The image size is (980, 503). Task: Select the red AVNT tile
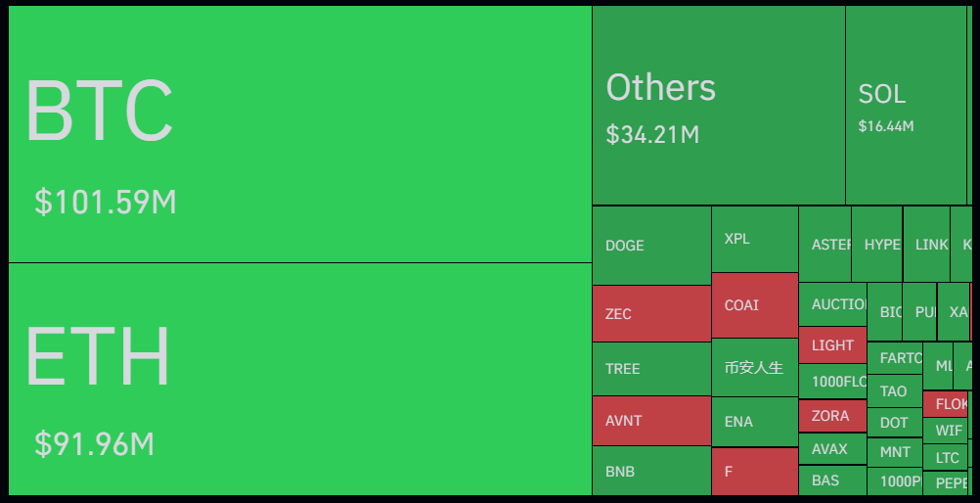coord(651,421)
